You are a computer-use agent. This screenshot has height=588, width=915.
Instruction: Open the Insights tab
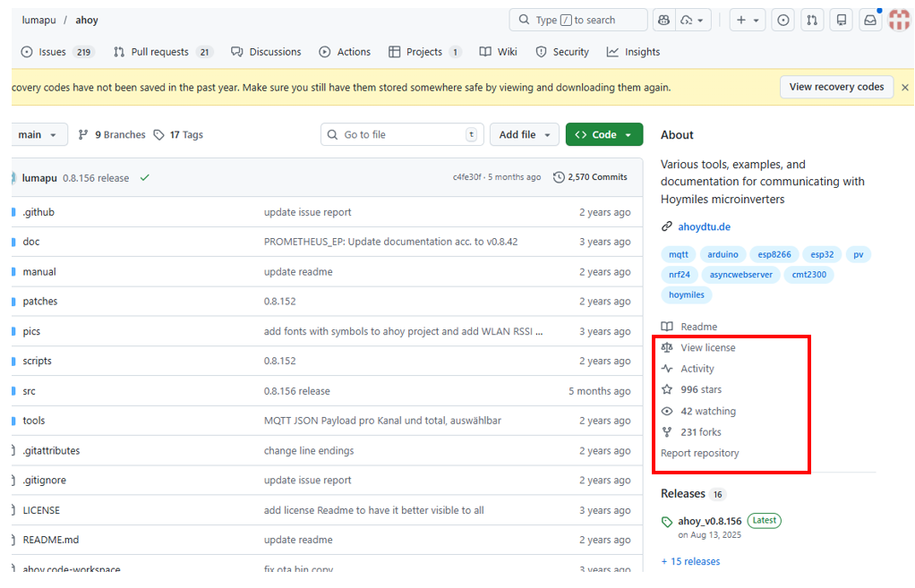tap(633, 52)
